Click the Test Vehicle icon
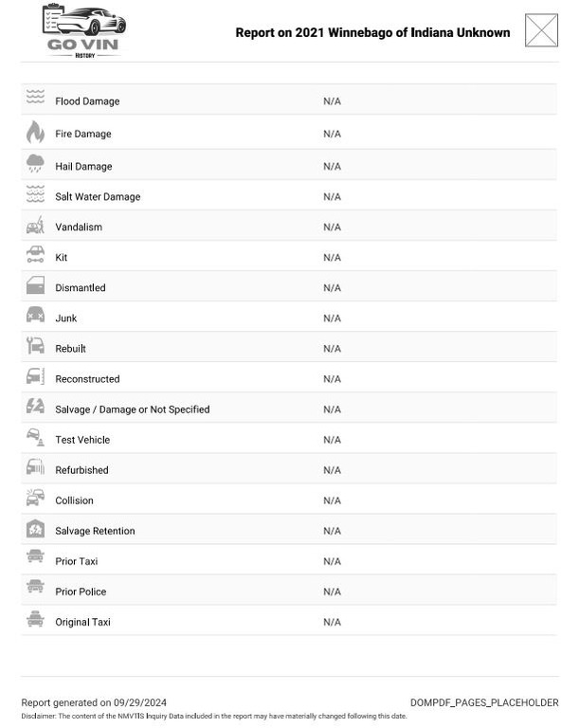This screenshot has height=728, width=579. (35, 437)
